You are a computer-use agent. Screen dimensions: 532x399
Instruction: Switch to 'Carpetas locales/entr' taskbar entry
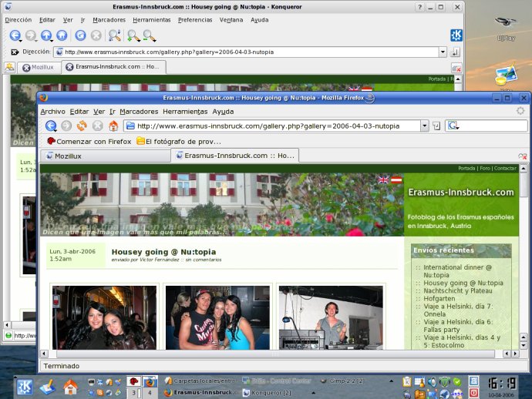tap(200, 381)
